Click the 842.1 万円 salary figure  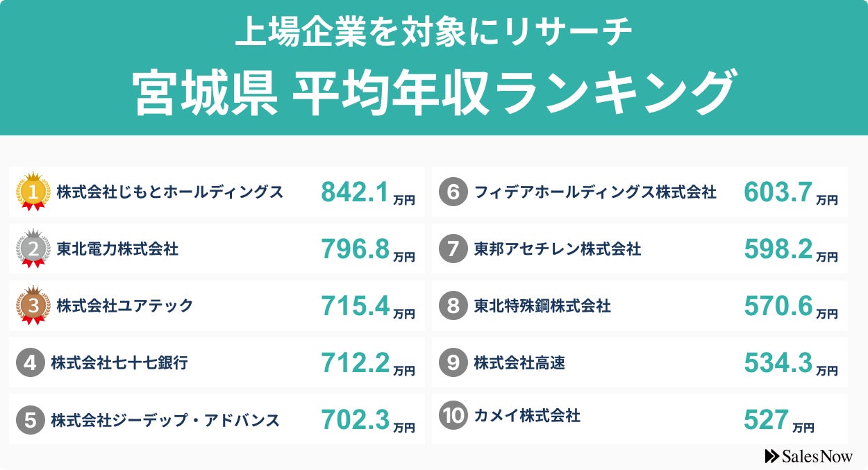coord(367,193)
